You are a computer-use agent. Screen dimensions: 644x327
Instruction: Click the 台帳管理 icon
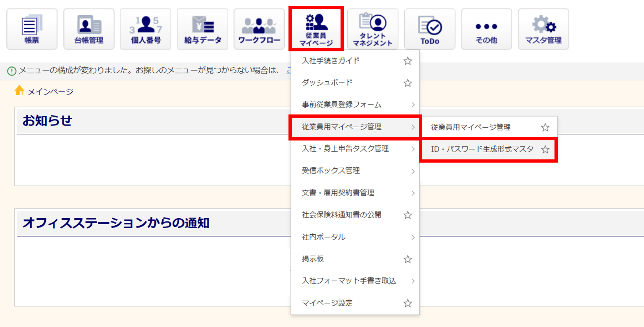coord(89,29)
